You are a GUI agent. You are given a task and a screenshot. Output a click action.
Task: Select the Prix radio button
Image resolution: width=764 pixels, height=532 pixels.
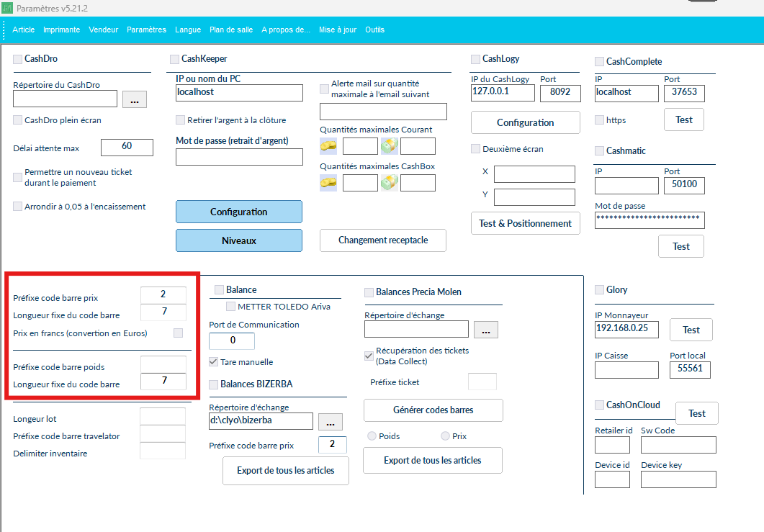[x=446, y=436]
